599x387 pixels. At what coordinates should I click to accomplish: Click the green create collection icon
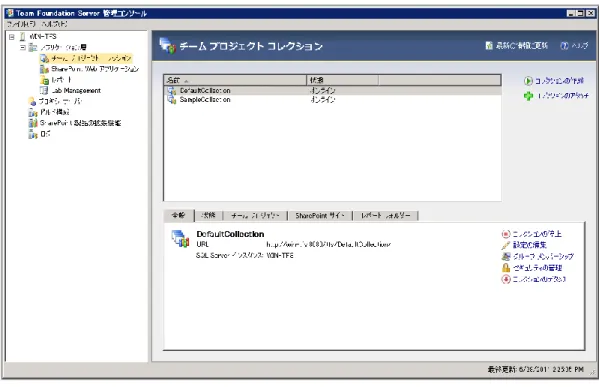pyautogui.click(x=528, y=81)
